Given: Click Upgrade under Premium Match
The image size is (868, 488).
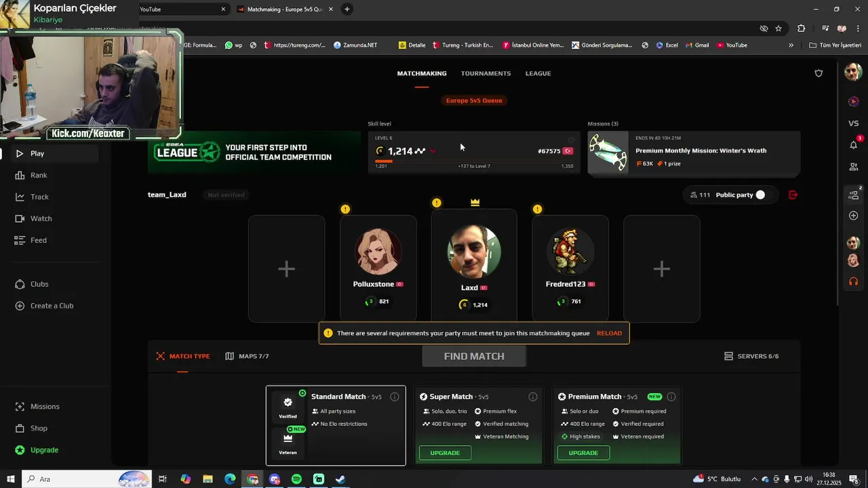Looking at the screenshot, I should click(x=583, y=453).
